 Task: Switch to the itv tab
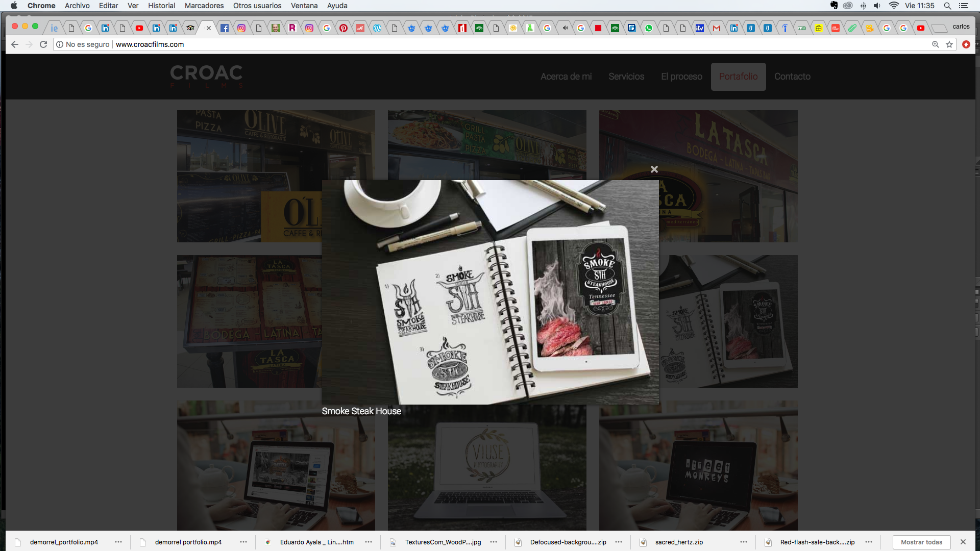[x=700, y=28]
